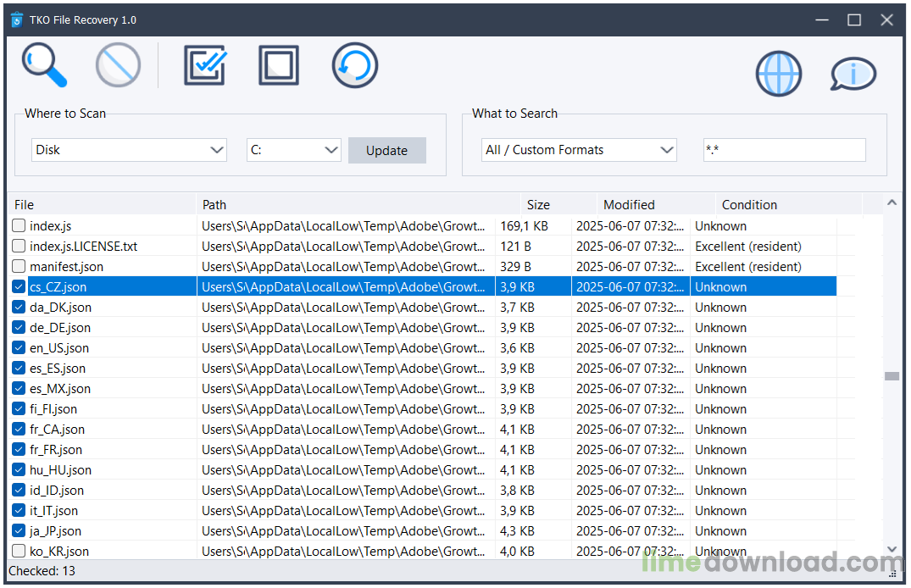Check the index.js.LICENSE.txt checkbox
This screenshot has width=911, height=588.
19,246
